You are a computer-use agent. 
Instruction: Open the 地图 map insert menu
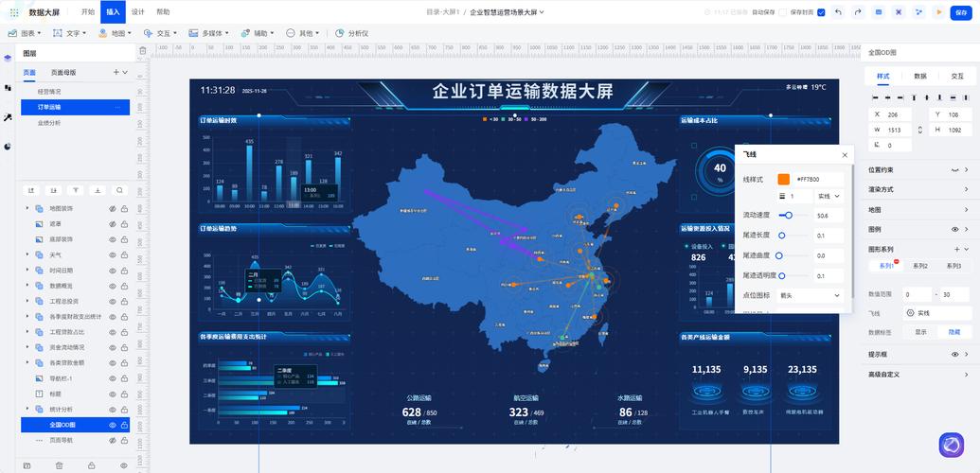point(115,33)
